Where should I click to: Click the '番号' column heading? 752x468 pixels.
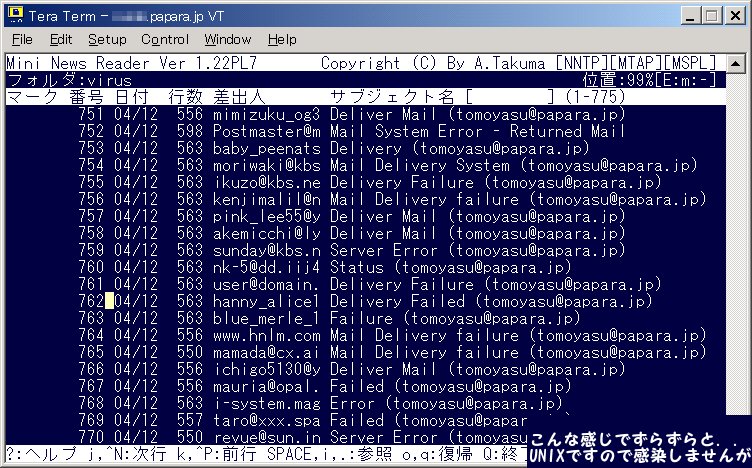[86, 97]
